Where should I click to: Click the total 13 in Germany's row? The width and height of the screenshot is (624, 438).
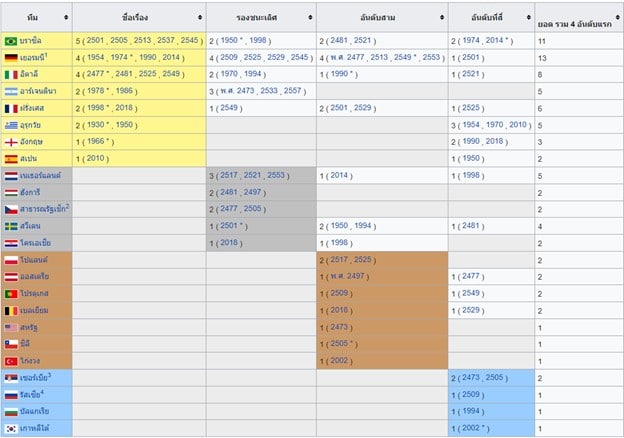pos(542,58)
